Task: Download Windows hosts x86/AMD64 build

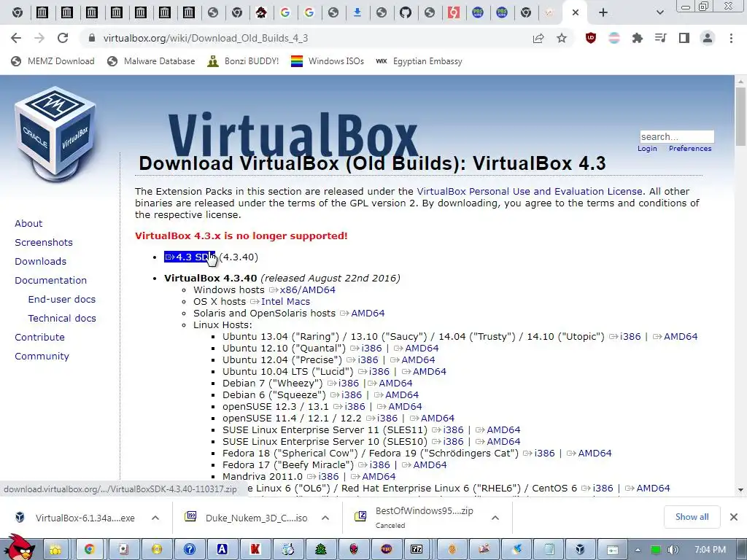Action: [302, 290]
